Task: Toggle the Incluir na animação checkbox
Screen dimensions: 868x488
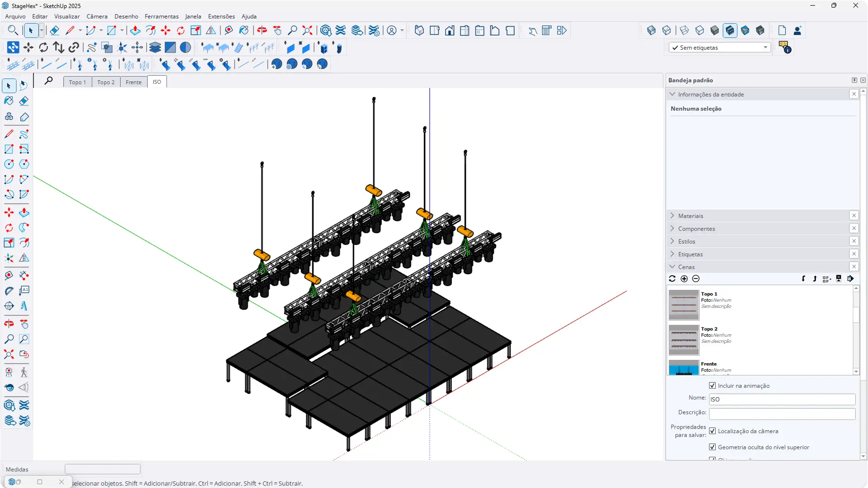Action: (712, 386)
